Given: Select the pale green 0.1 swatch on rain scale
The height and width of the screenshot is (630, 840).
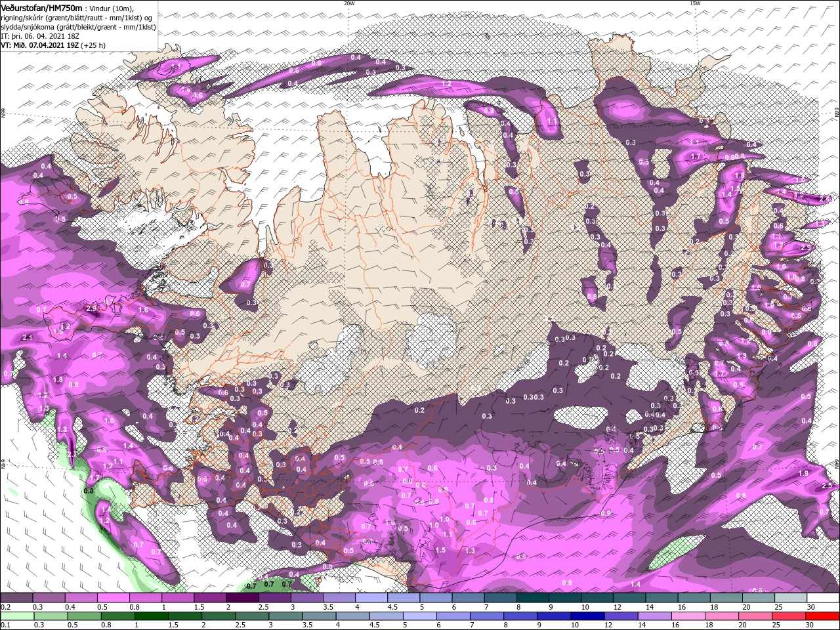Looking at the screenshot, I should click(x=16, y=616).
